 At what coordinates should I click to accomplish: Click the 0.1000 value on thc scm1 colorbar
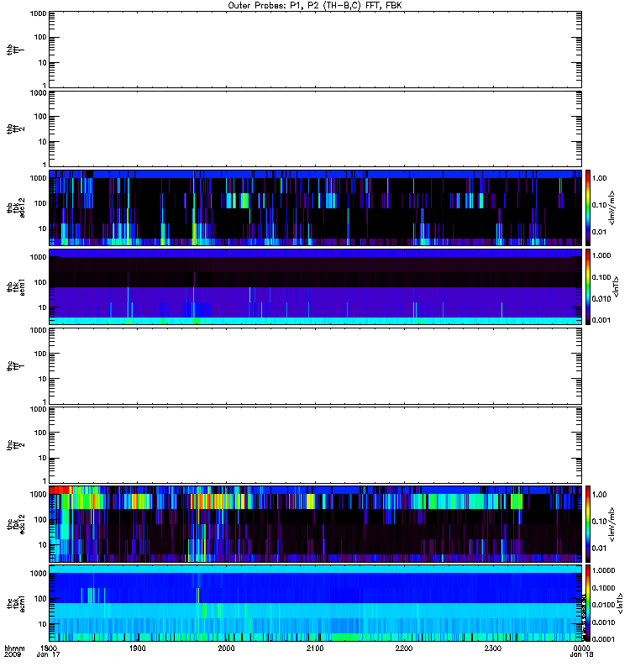point(603,587)
